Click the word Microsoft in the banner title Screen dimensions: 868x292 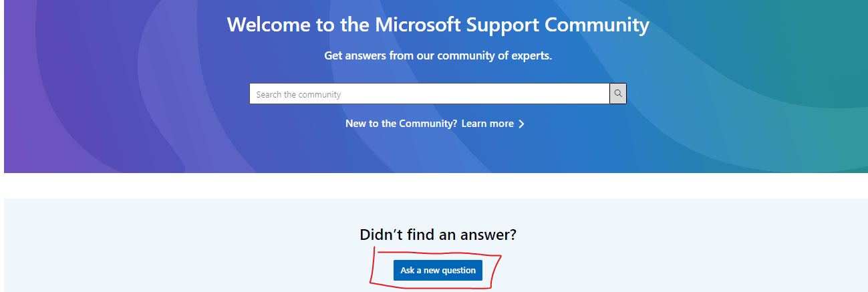[x=418, y=25]
